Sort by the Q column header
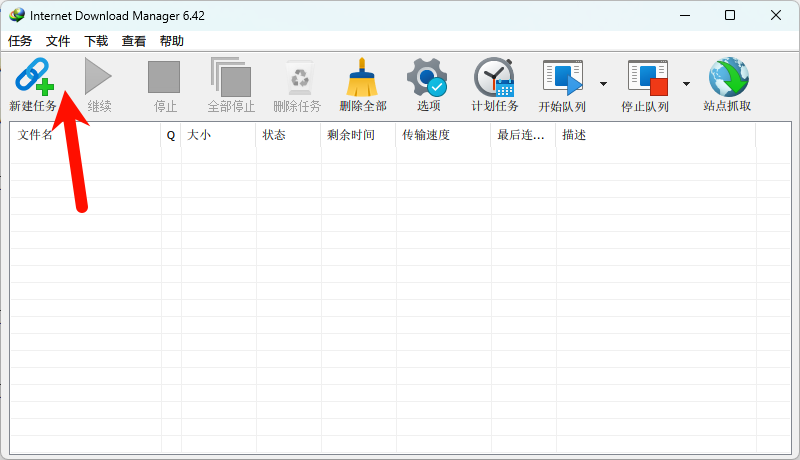Image resolution: width=800 pixels, height=460 pixels. (171, 135)
